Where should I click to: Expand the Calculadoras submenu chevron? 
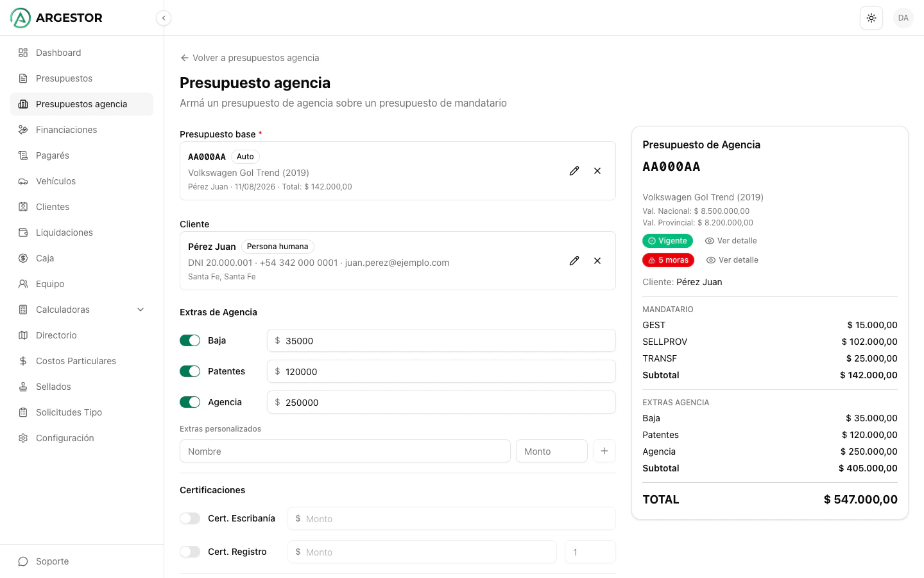[x=141, y=310]
